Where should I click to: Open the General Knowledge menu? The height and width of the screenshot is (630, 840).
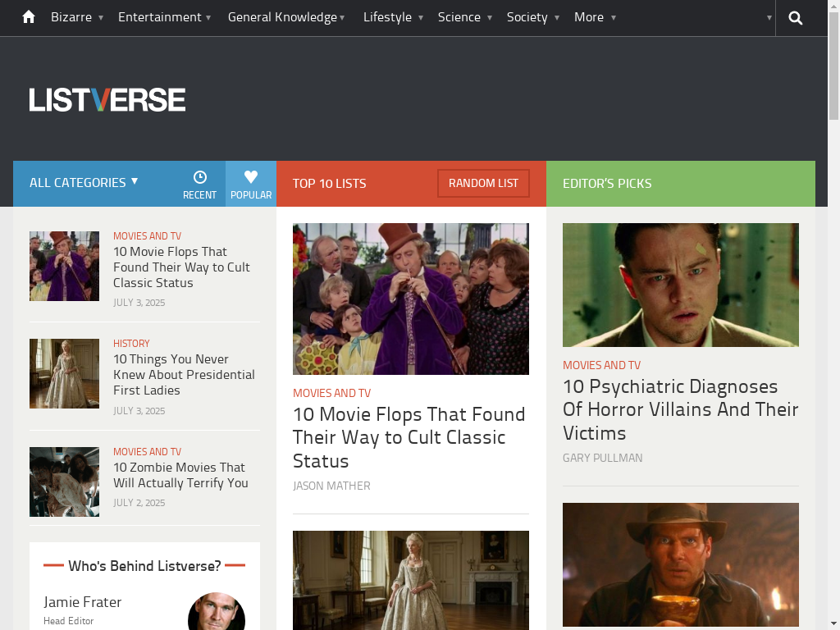pyautogui.click(x=282, y=17)
